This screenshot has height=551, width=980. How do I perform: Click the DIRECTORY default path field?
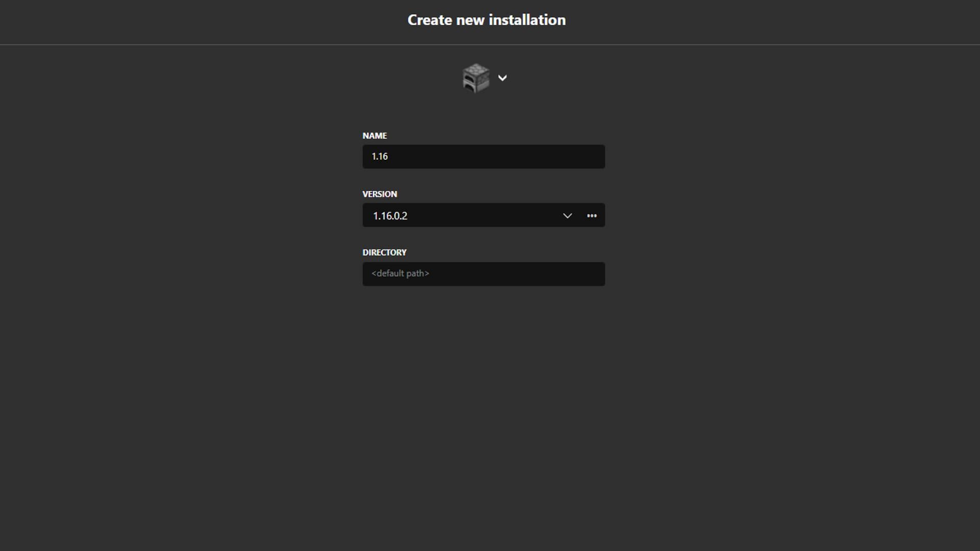coord(483,274)
